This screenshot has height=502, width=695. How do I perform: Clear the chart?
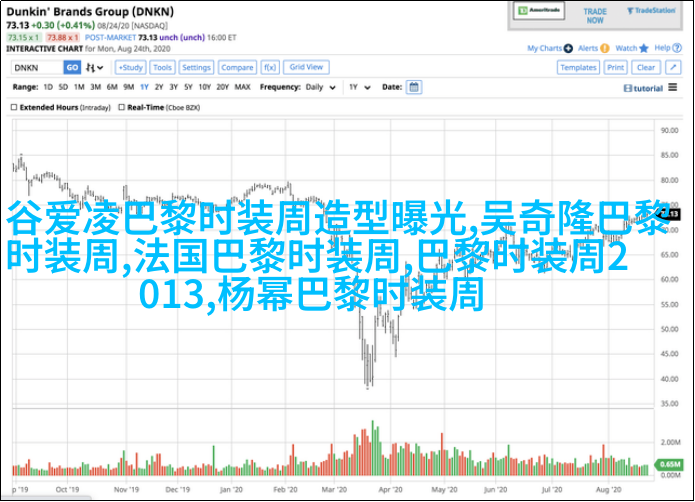click(x=646, y=68)
